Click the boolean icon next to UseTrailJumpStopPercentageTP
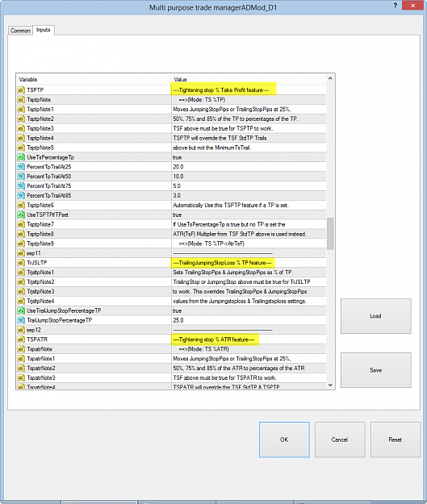The image size is (427, 504). click(x=21, y=310)
